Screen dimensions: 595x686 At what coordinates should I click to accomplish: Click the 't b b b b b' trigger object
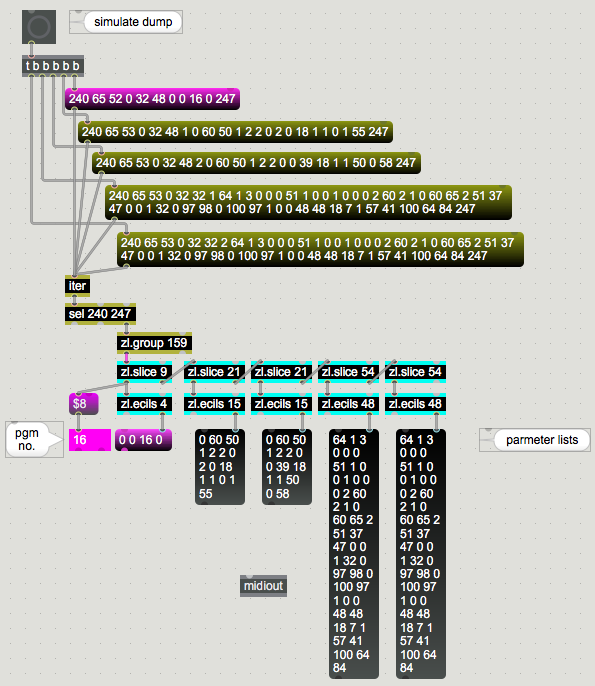click(53, 66)
